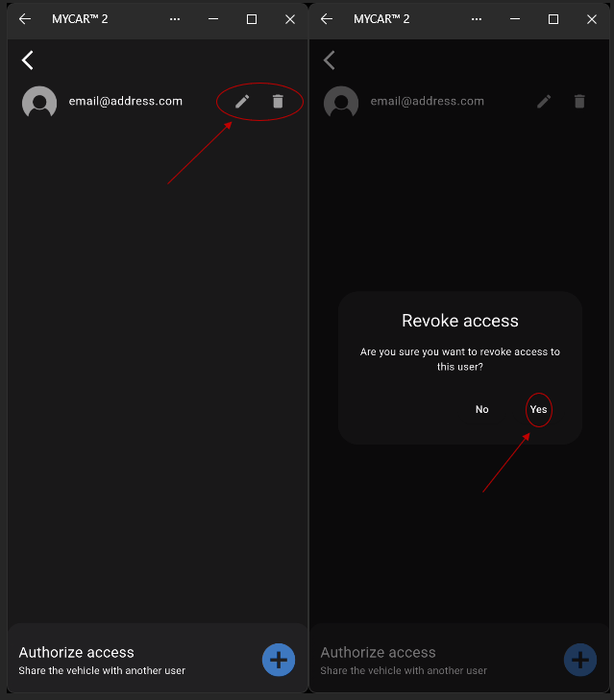The width and height of the screenshot is (614, 700).
Task: Click the dimmed in-app back chevron in right window
Action: point(330,60)
